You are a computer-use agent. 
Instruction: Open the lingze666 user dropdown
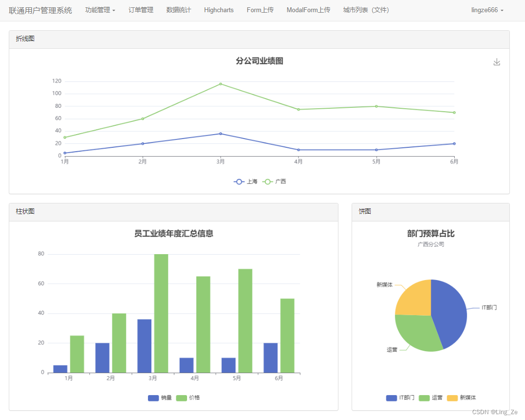pos(487,10)
